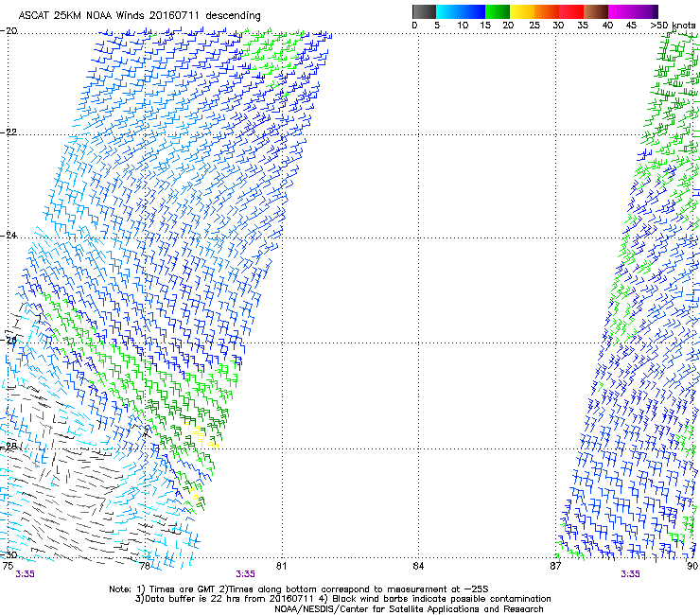The width and height of the screenshot is (700, 615).
Task: Click the -22 latitude axis label
Action: (9, 132)
